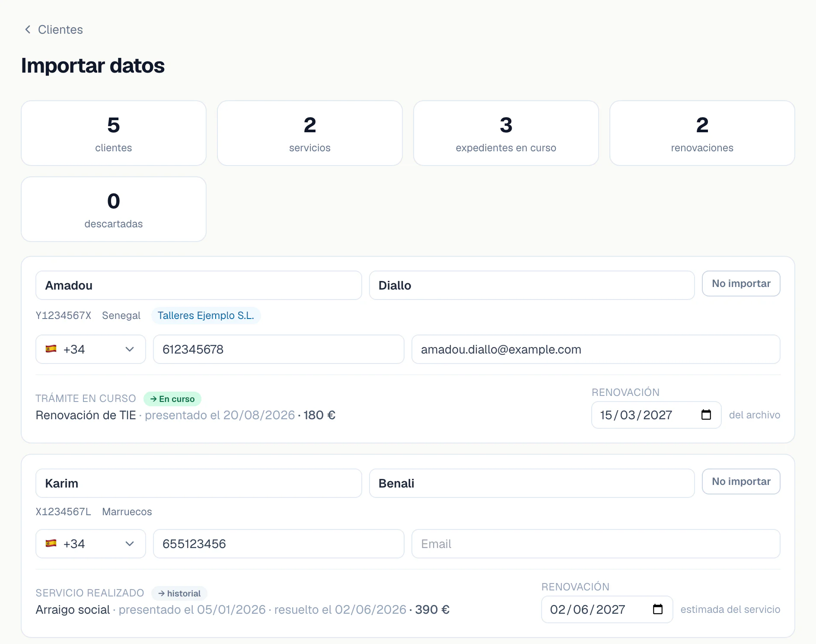Focus Karim's empty Email field
Viewport: 816px width, 644px height.
pos(596,544)
